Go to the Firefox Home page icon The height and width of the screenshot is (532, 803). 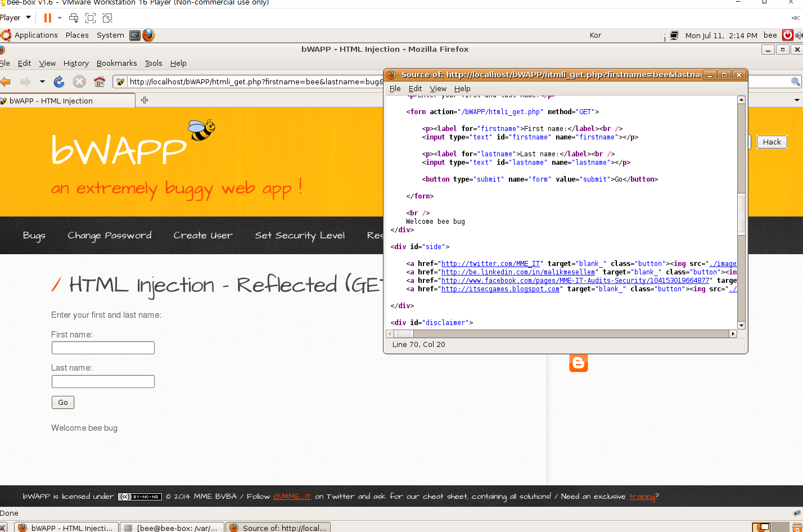pos(100,82)
